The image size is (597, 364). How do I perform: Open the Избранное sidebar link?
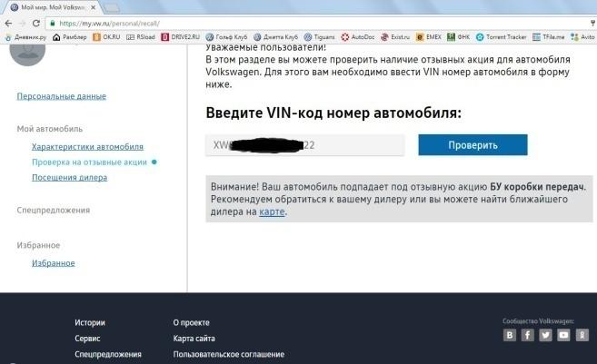(53, 263)
